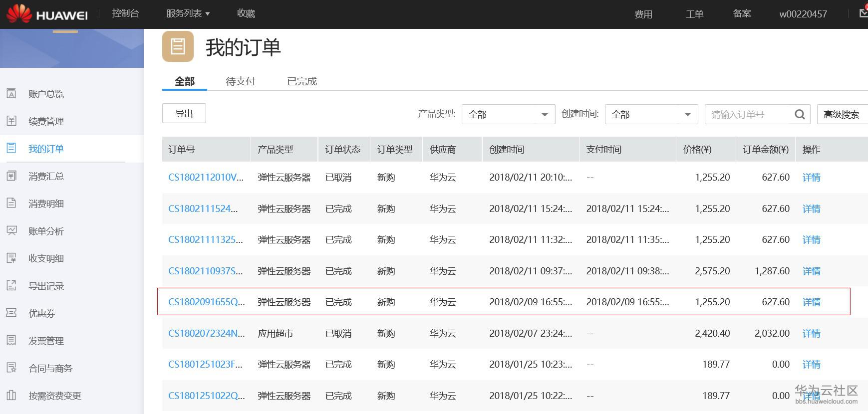The image size is (868, 414).
Task: Click the 消费汇总 sidebar icon
Action: tap(11, 176)
